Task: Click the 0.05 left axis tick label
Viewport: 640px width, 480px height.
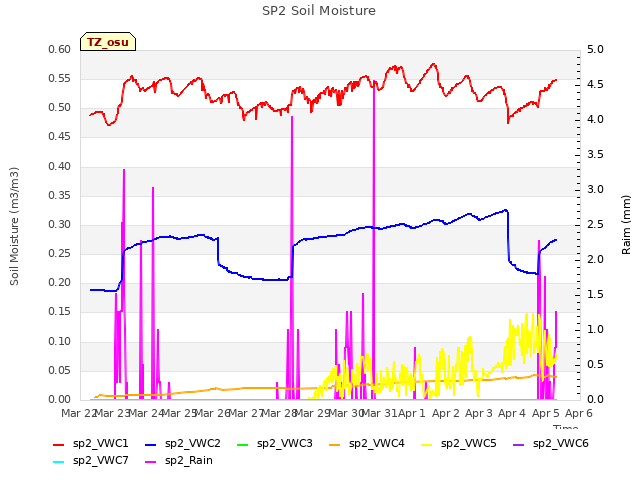Action: click(60, 370)
